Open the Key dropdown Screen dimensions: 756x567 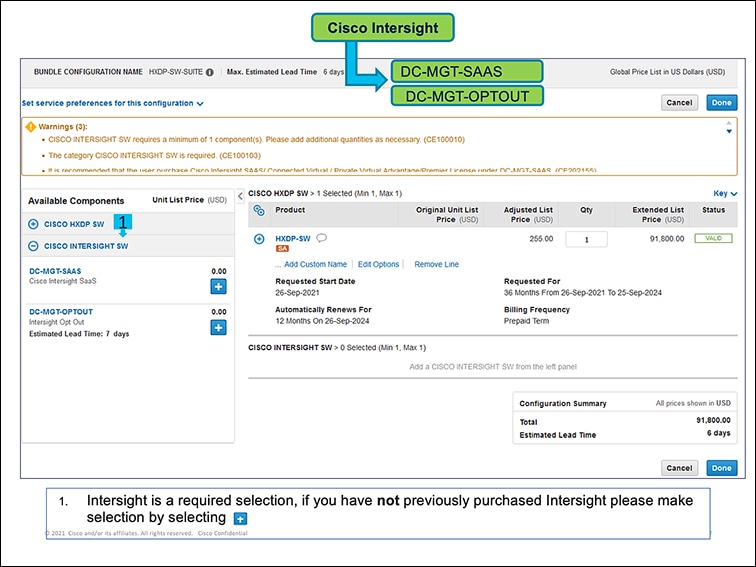pos(726,193)
